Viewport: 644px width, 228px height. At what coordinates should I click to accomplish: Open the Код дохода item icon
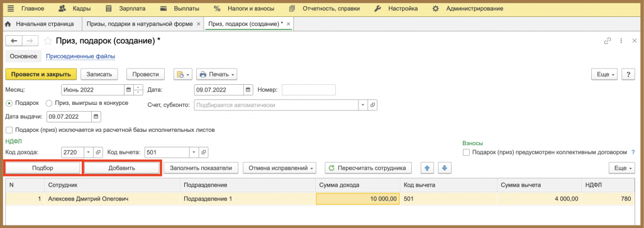click(98, 153)
